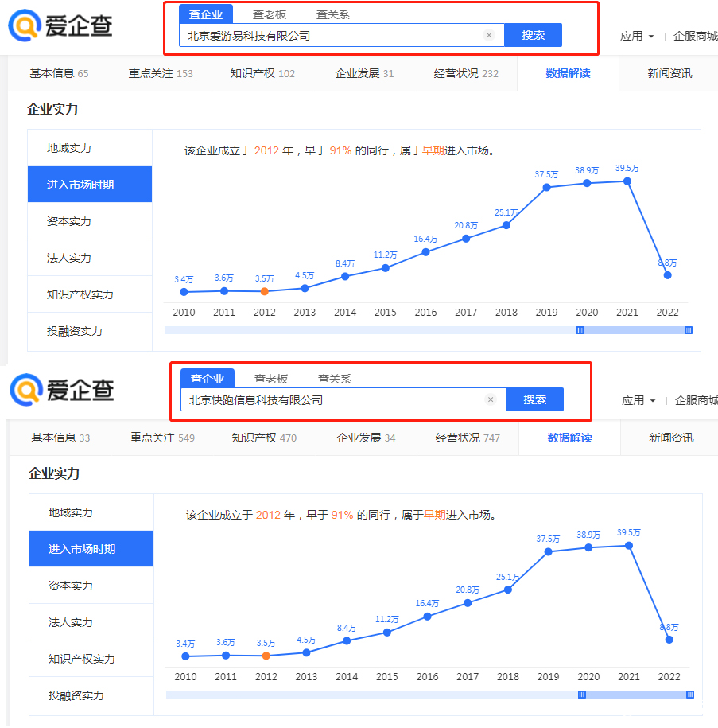718x728 pixels.
Task: Select 知识产权实力 in the top panel sidebar
Action: coord(90,294)
